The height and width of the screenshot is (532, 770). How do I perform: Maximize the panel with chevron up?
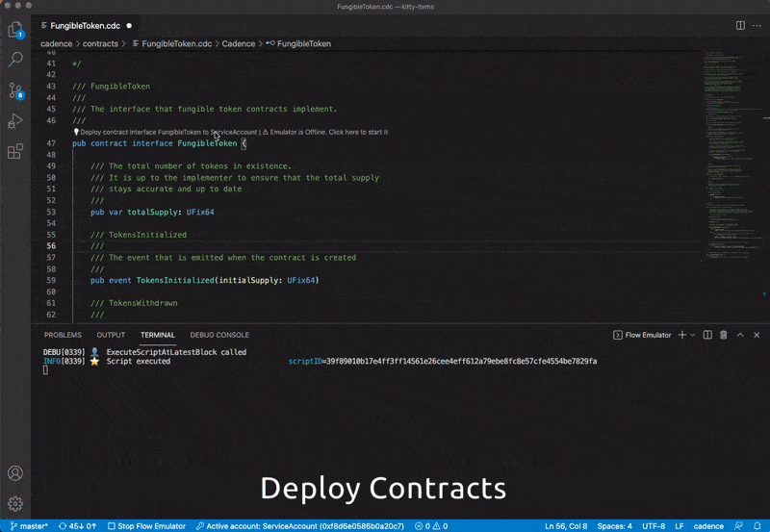click(x=740, y=335)
